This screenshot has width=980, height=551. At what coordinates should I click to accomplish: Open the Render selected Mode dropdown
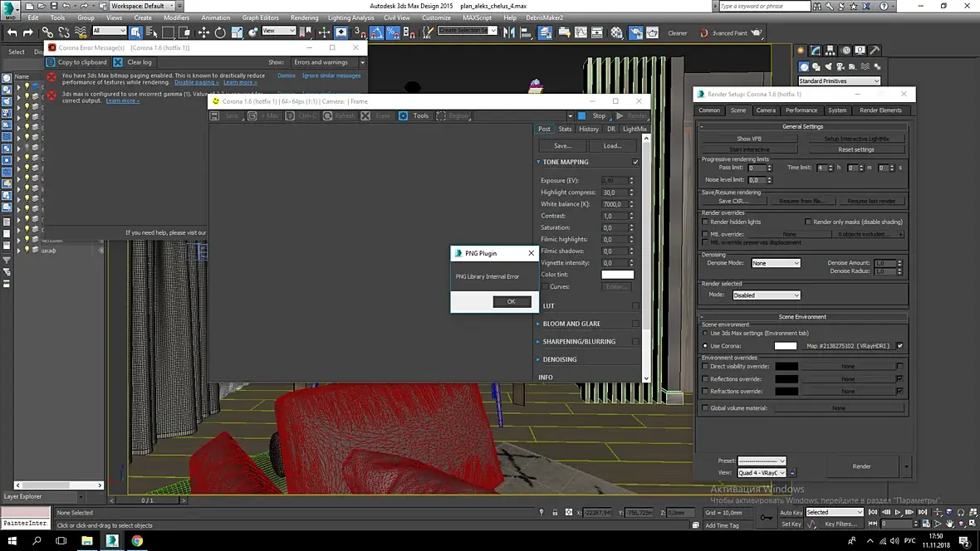click(x=766, y=295)
